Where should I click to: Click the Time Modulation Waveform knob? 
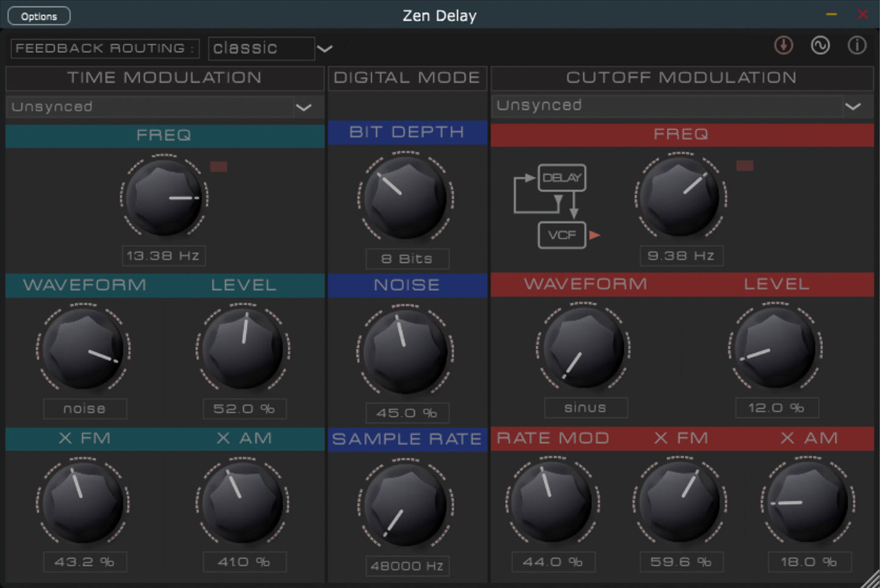[x=83, y=349]
